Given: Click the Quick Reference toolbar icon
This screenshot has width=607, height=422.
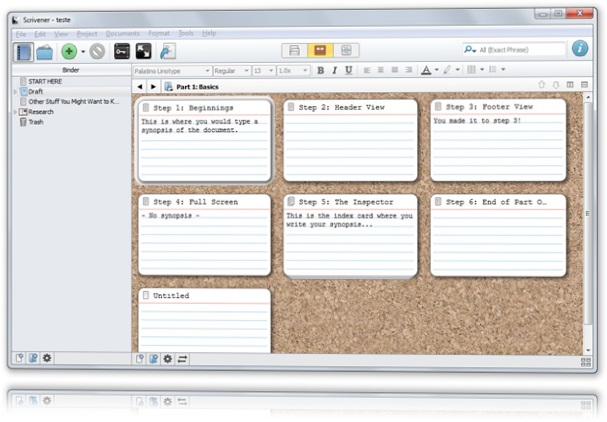Looking at the screenshot, I should click(x=168, y=51).
